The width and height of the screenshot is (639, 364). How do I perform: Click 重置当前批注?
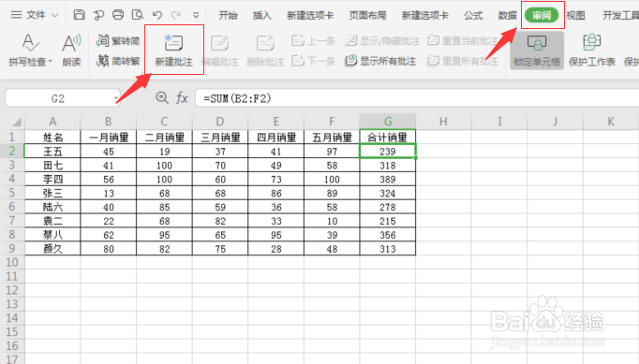pyautogui.click(x=463, y=41)
